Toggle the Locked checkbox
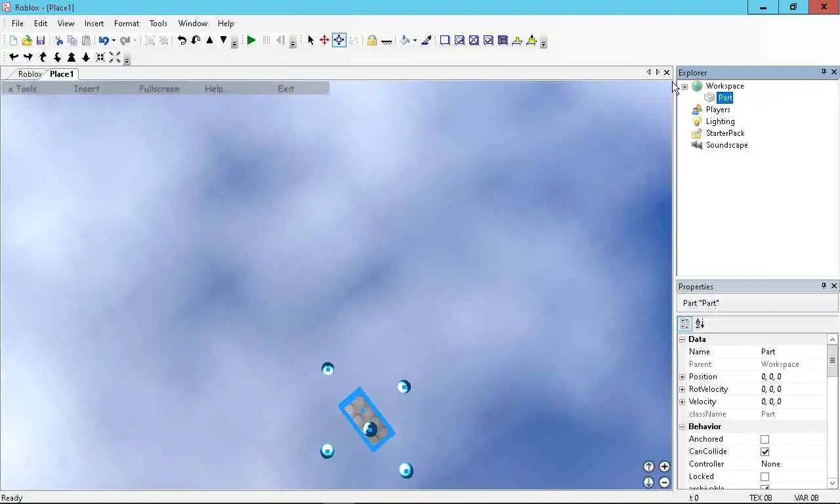 point(765,477)
